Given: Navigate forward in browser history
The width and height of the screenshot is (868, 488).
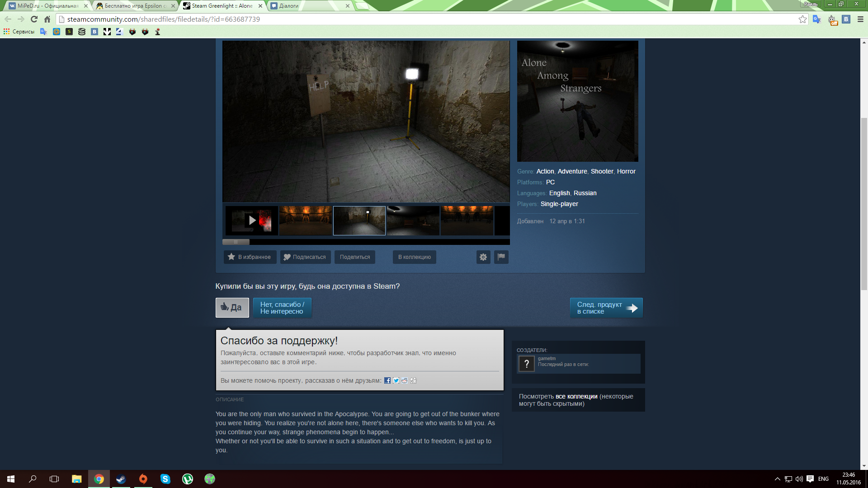Looking at the screenshot, I should pyautogui.click(x=21, y=19).
